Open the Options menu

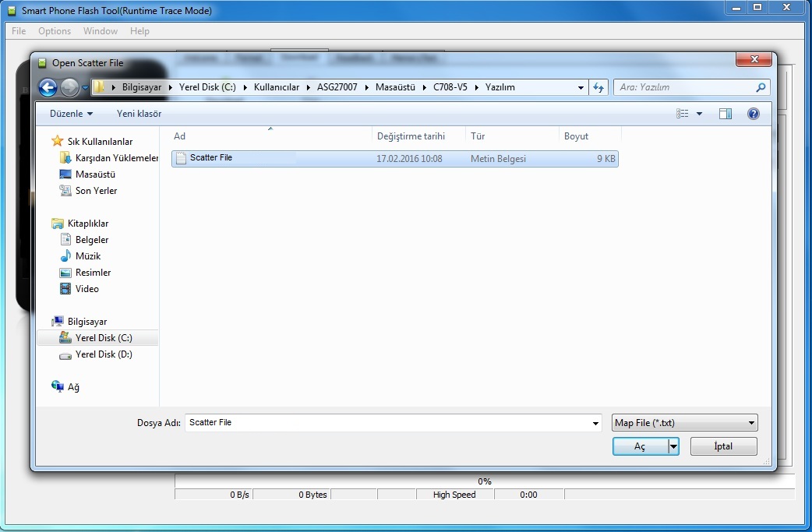click(55, 31)
